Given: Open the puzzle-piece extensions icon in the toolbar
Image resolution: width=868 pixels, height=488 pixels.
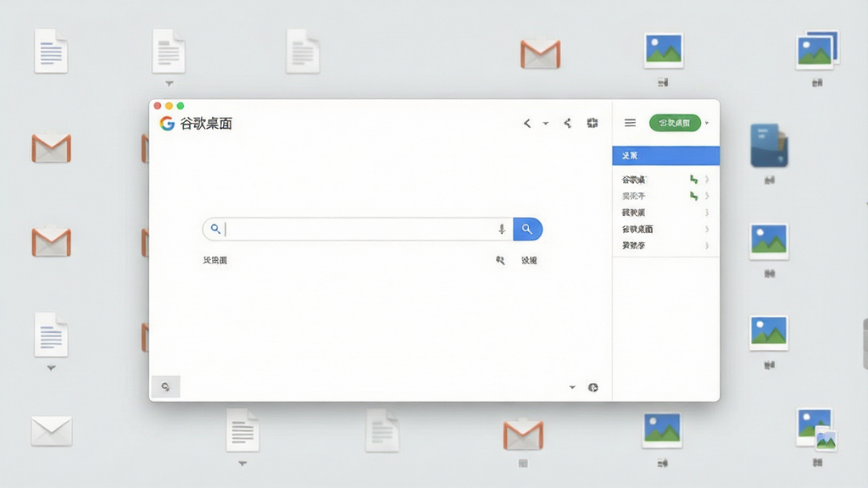Looking at the screenshot, I should point(593,123).
